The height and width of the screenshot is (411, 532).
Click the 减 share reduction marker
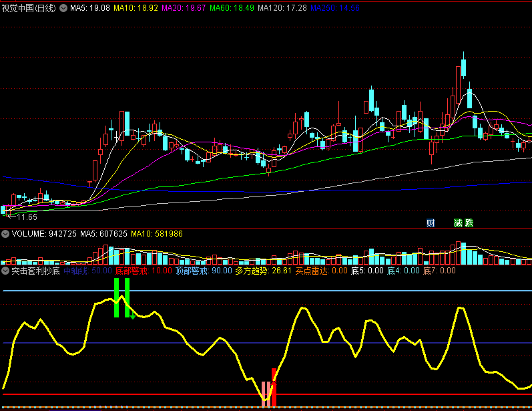[x=458, y=223]
